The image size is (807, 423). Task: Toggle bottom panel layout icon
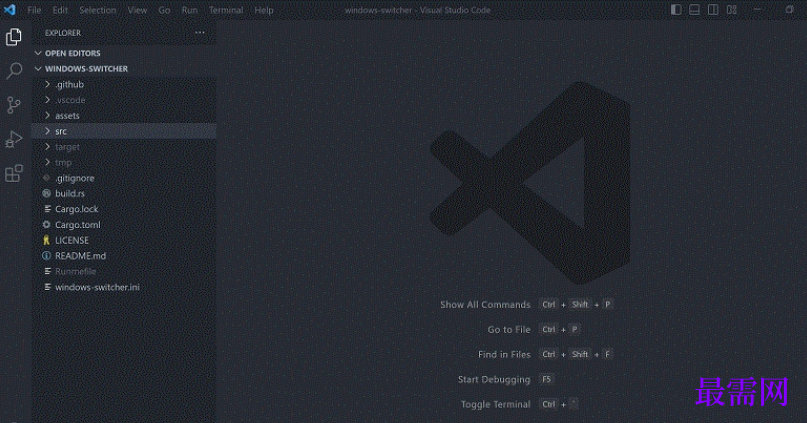[694, 10]
